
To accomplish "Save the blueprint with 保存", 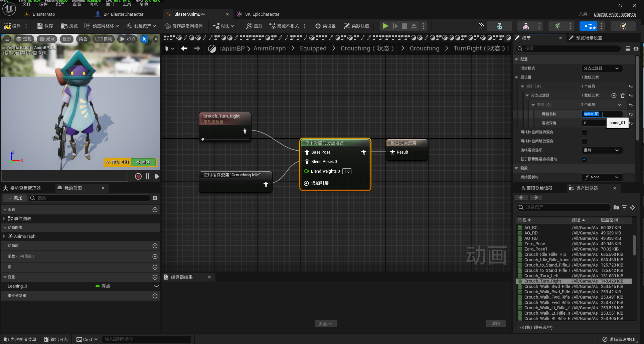I will [45, 26].
